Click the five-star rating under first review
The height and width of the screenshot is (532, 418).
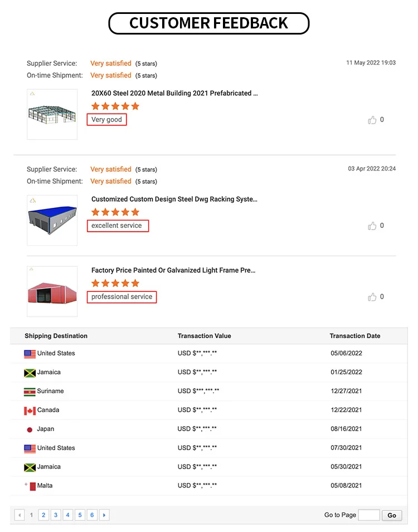pyautogui.click(x=115, y=106)
